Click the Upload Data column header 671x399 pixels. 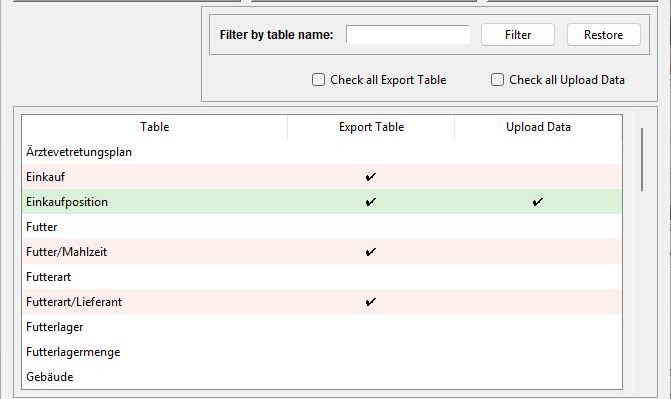[x=538, y=127]
